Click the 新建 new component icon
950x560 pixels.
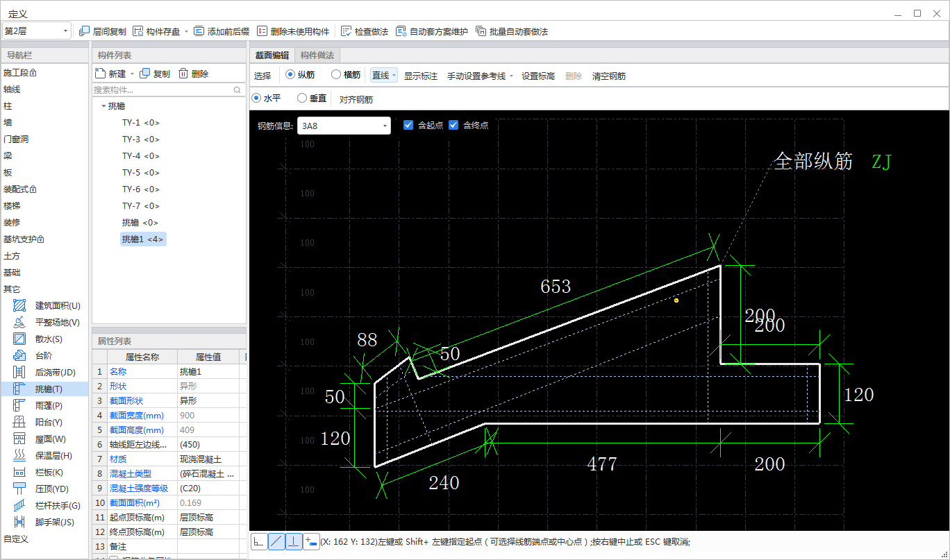[x=100, y=74]
